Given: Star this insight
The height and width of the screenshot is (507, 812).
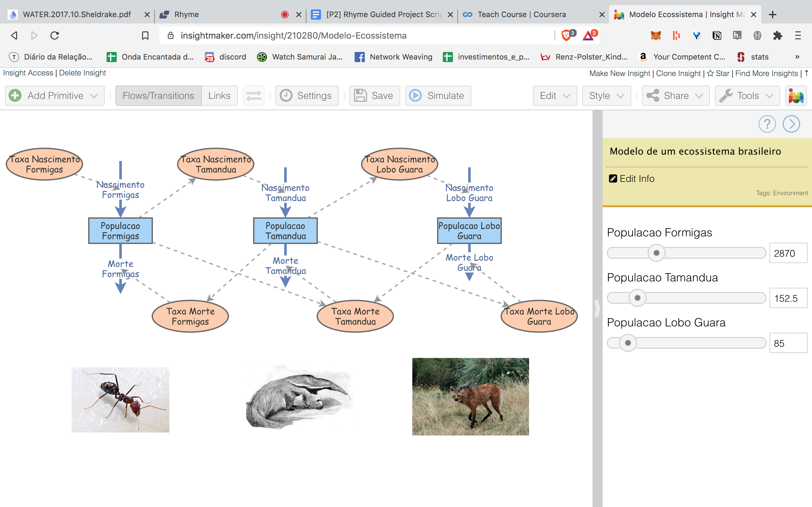Looking at the screenshot, I should (x=718, y=73).
